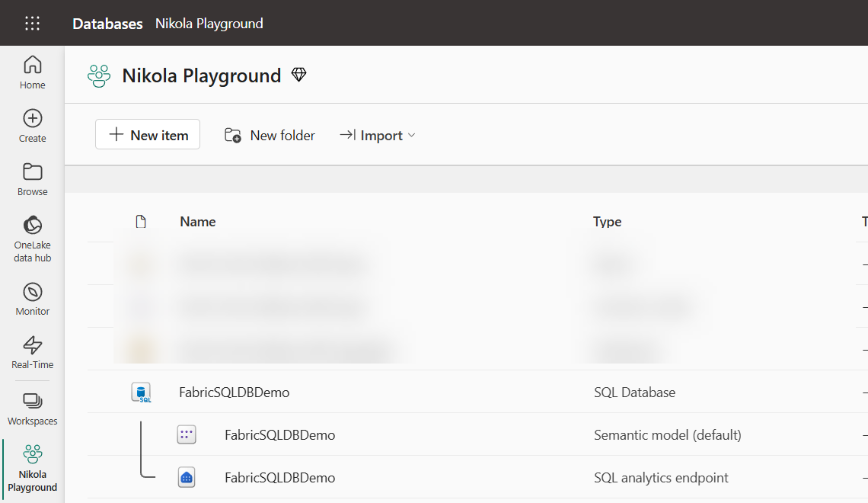Click the premium diamond icon
The width and height of the screenshot is (868, 503).
point(299,75)
